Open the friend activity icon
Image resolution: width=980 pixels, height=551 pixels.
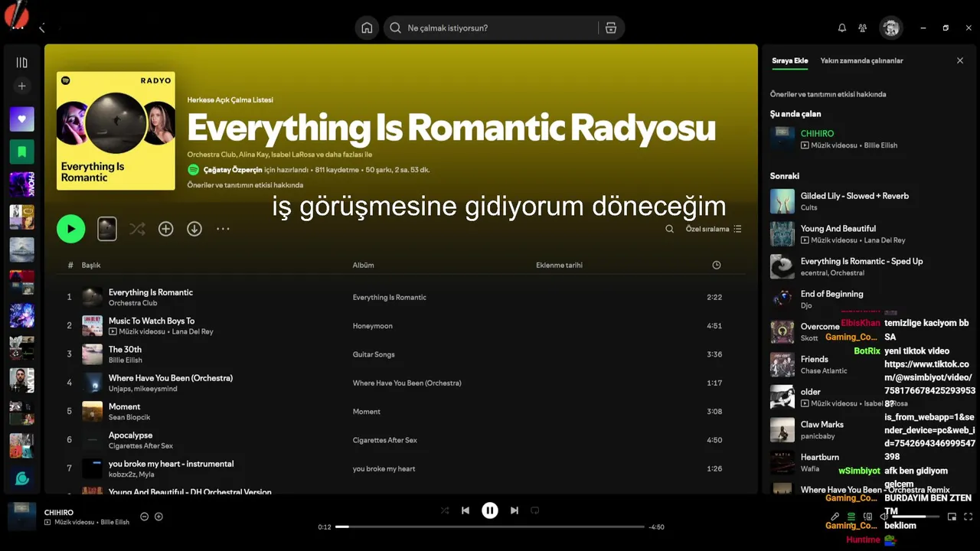863,28
